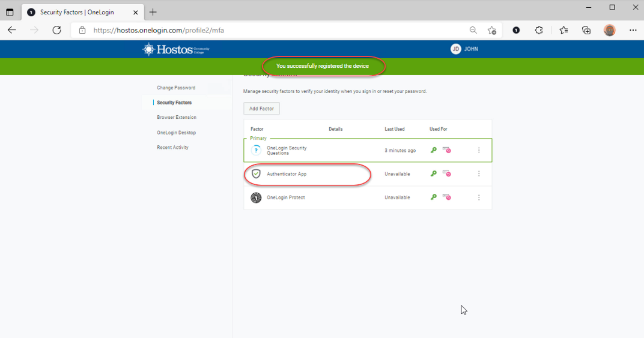The image size is (644, 338).
Task: Open the Collections icon in browser toolbar
Action: pyautogui.click(x=586, y=30)
